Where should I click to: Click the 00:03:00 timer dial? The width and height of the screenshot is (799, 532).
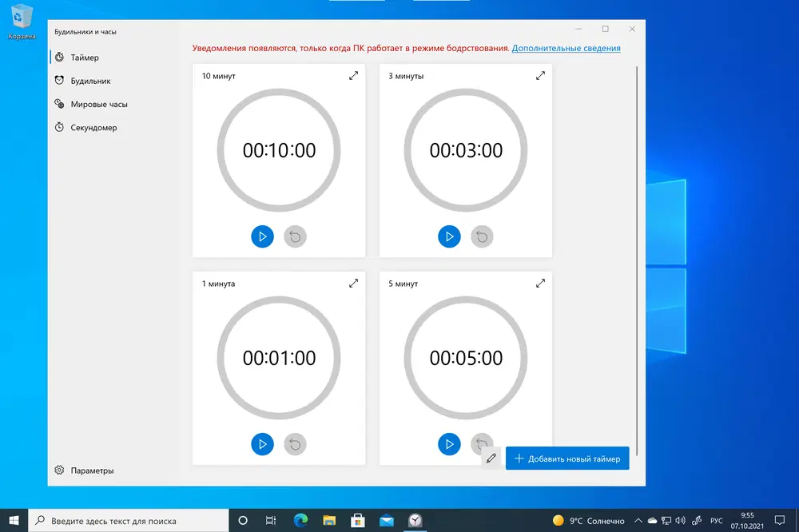click(466, 150)
